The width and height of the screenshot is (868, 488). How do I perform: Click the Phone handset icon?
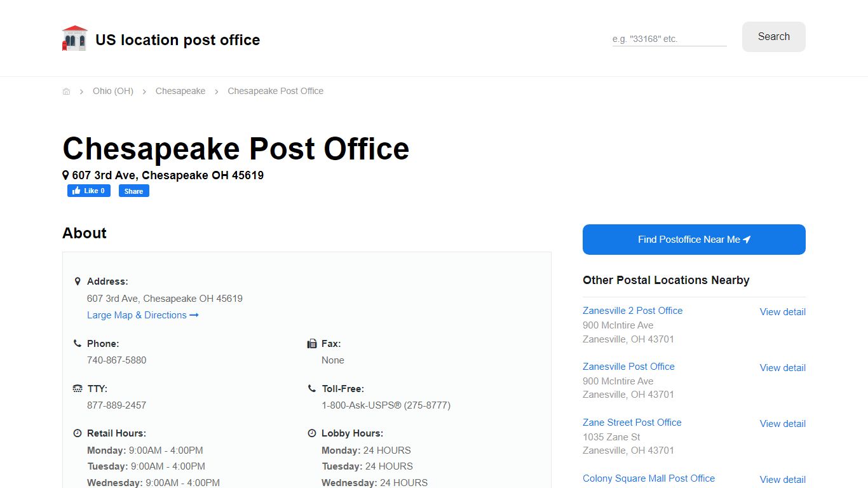coord(78,343)
